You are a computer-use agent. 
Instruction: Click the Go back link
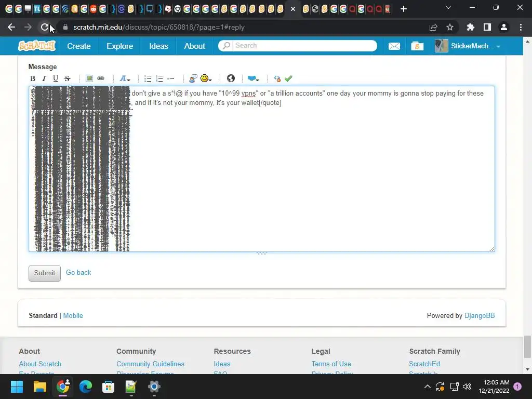coord(78,272)
